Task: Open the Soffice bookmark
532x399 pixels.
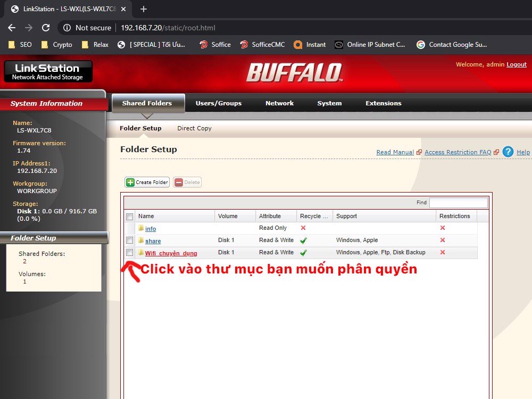Action: coord(215,45)
